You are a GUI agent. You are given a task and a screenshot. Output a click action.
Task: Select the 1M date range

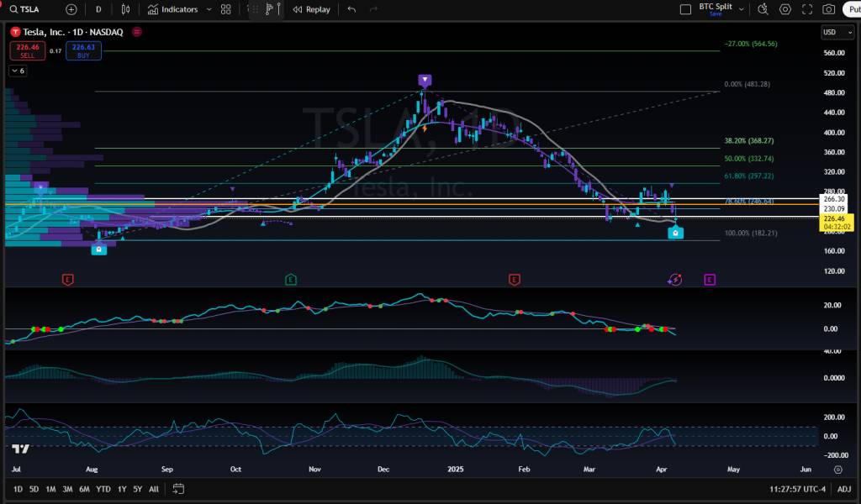coord(50,489)
